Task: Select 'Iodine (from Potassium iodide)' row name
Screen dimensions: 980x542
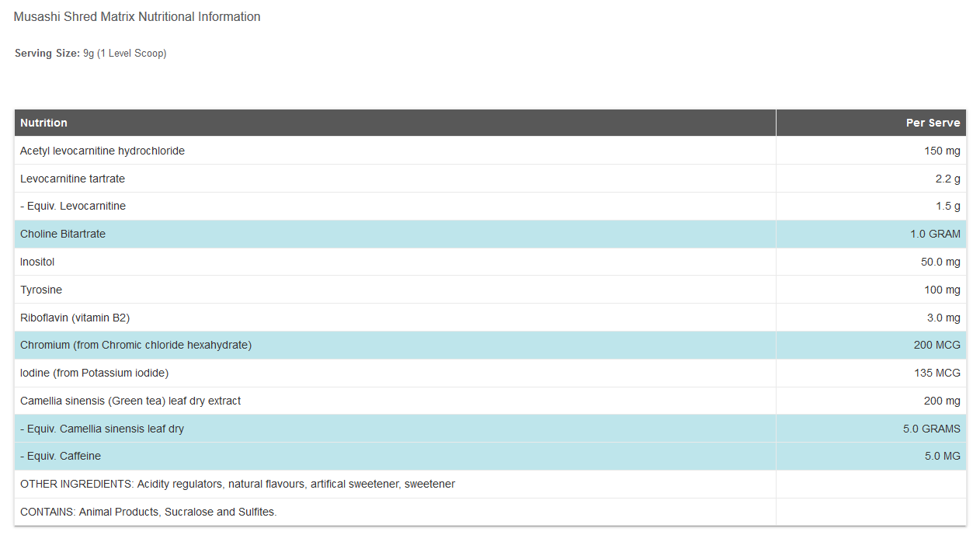Action: click(x=94, y=373)
